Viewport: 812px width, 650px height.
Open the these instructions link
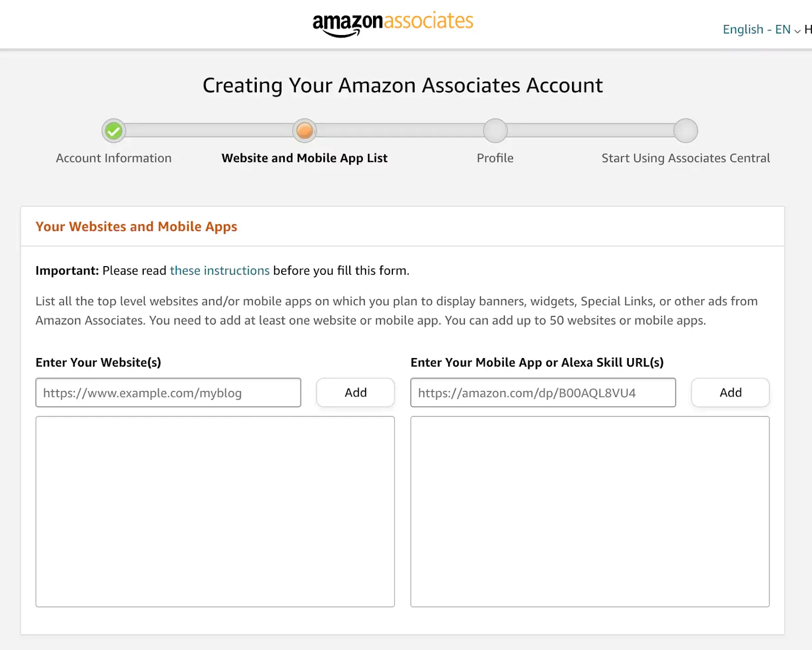click(x=219, y=271)
